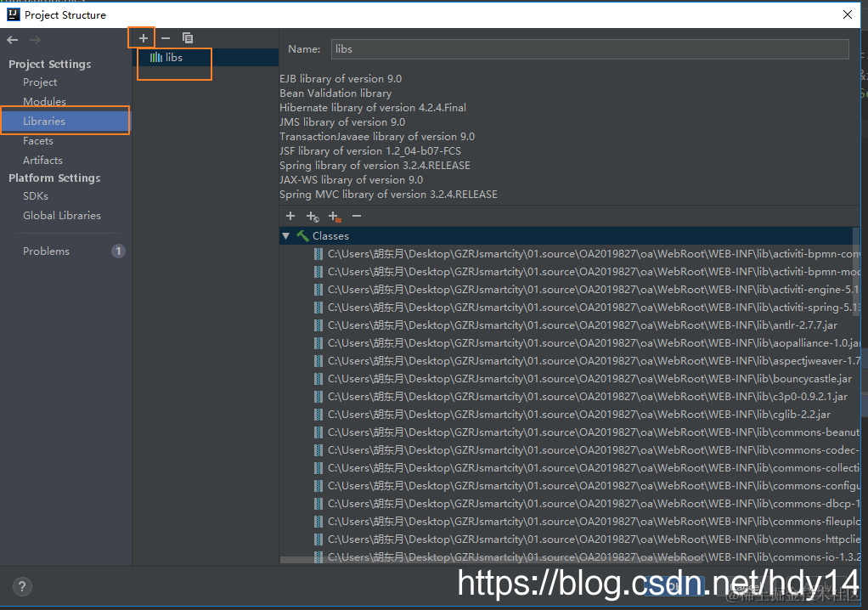Remove the selected class root entry
The width and height of the screenshot is (868, 610).
click(x=357, y=217)
